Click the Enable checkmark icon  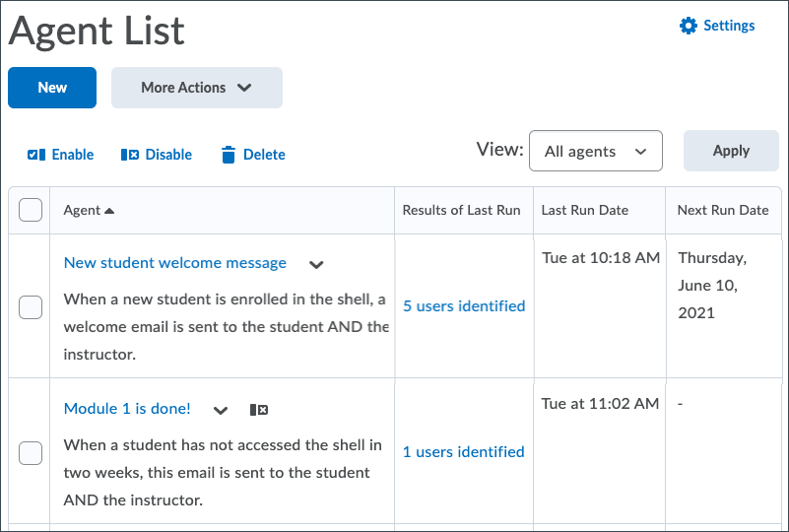coord(36,155)
